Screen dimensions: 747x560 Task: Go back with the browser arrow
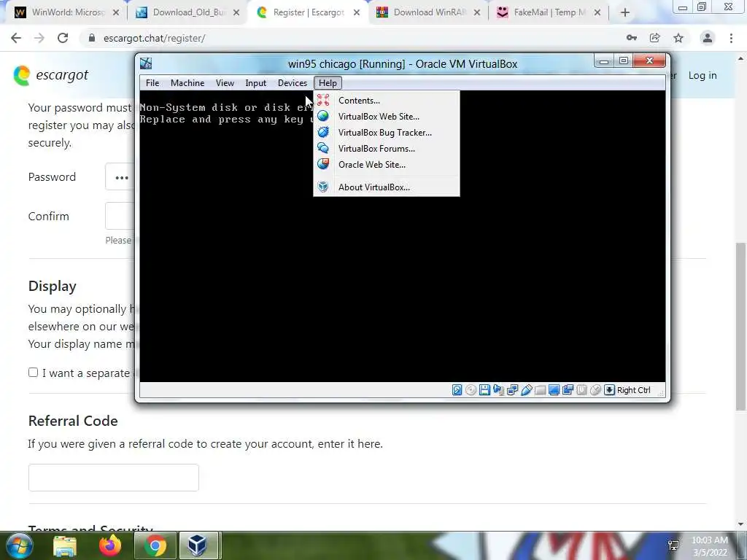16,38
